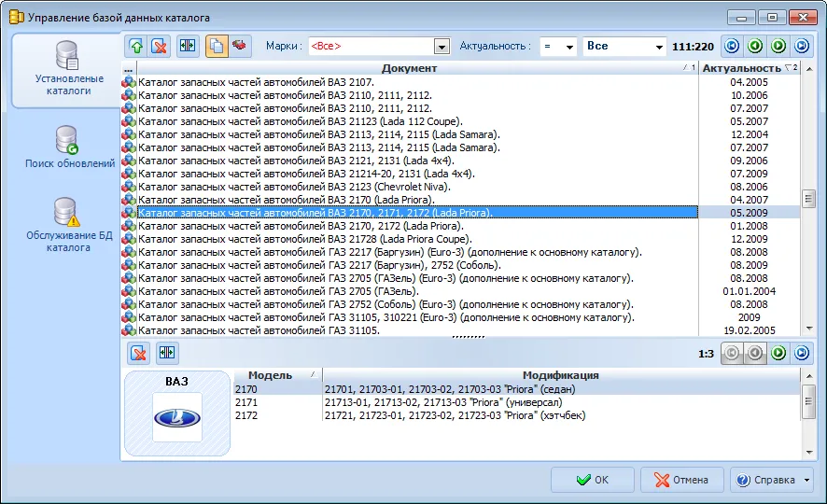Screen dimensions: 827x504
Task: Click the red X delete icon in top toolbar
Action: pyautogui.click(x=160, y=47)
